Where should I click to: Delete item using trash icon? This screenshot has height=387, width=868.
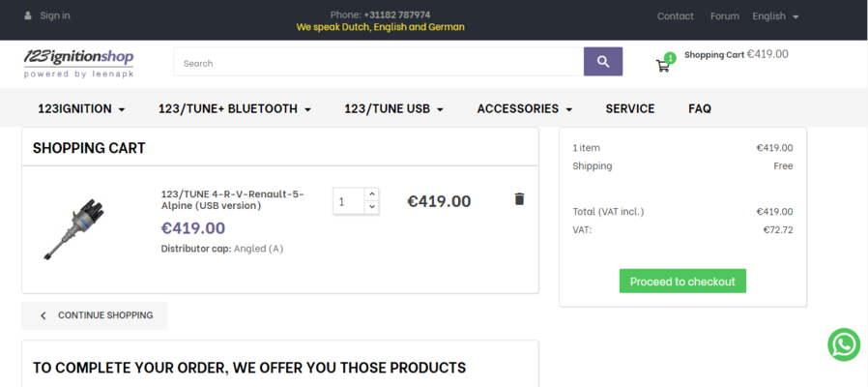[x=519, y=199]
